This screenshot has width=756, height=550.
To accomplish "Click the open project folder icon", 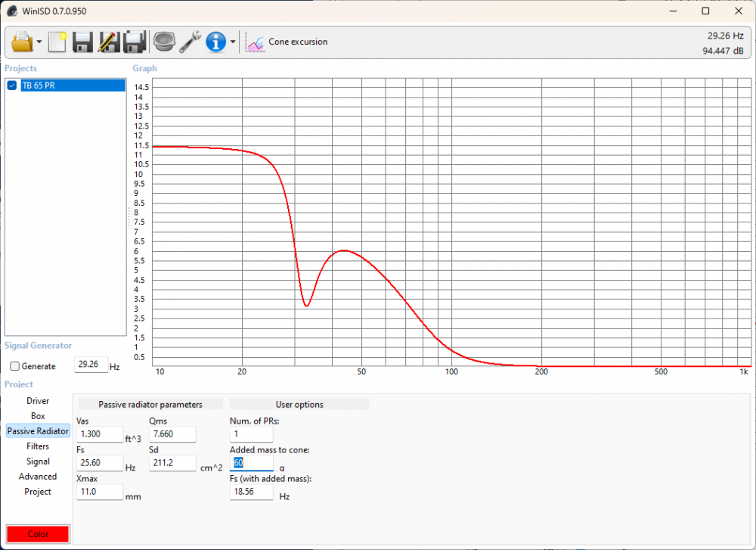I will pyautogui.click(x=22, y=42).
